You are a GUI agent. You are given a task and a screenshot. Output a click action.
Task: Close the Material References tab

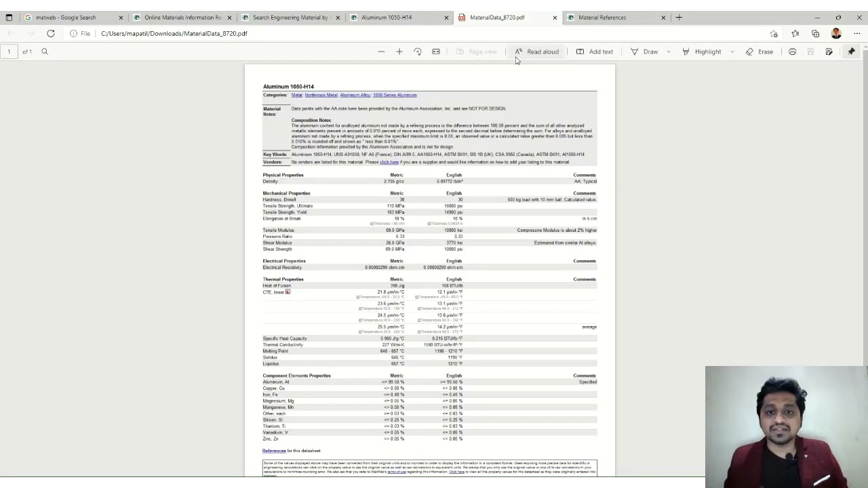coord(663,18)
